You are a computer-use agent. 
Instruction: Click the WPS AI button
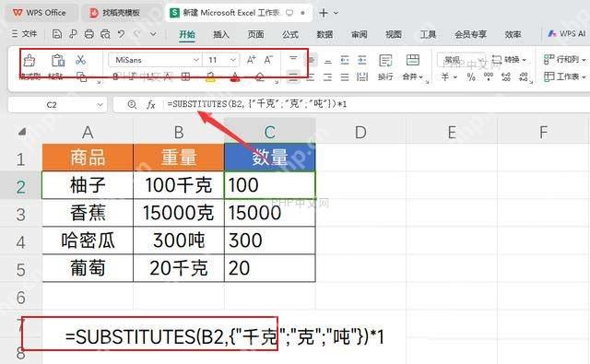[566, 33]
